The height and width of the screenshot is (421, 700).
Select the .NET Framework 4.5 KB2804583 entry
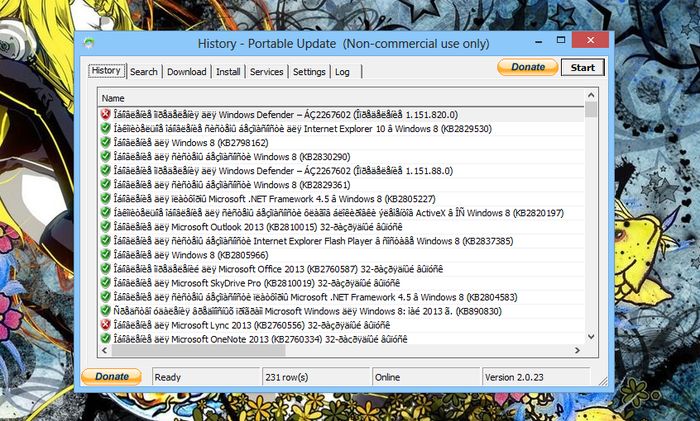tap(316, 297)
